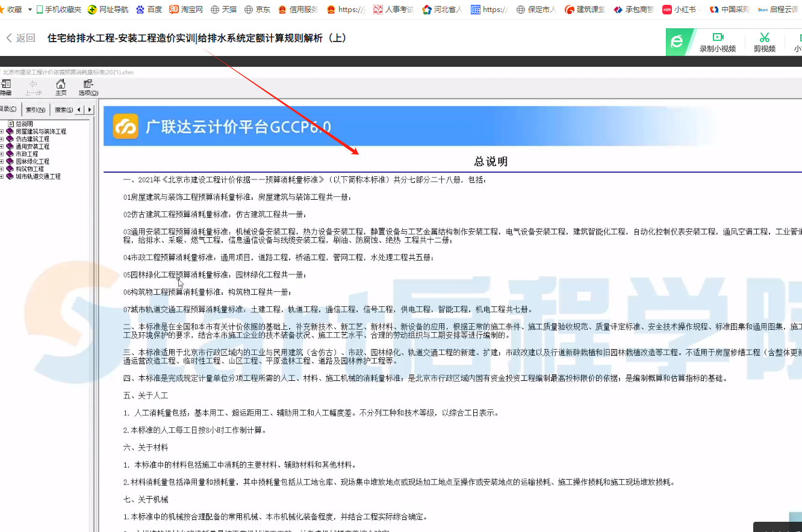Open the 网址导航 bookmark
Viewport: 802px width, 532px height.
108,10
